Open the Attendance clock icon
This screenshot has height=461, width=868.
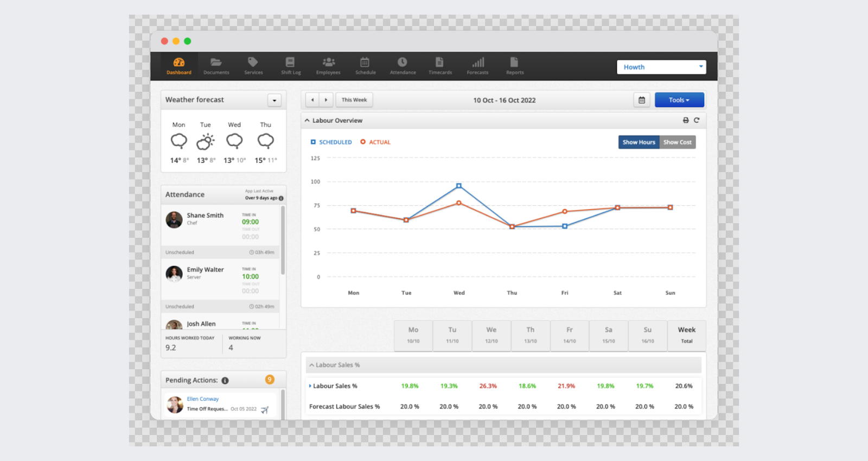[x=403, y=62]
